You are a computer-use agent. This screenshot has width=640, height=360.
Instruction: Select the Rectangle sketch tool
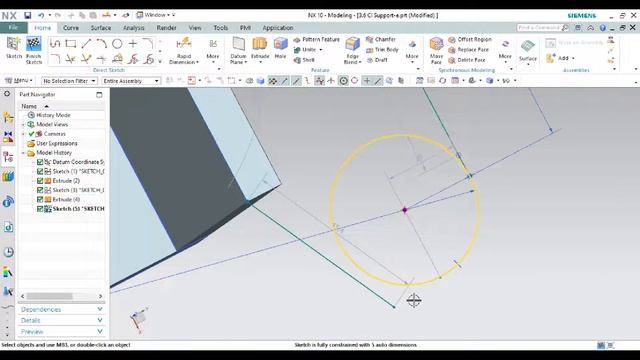(71, 43)
